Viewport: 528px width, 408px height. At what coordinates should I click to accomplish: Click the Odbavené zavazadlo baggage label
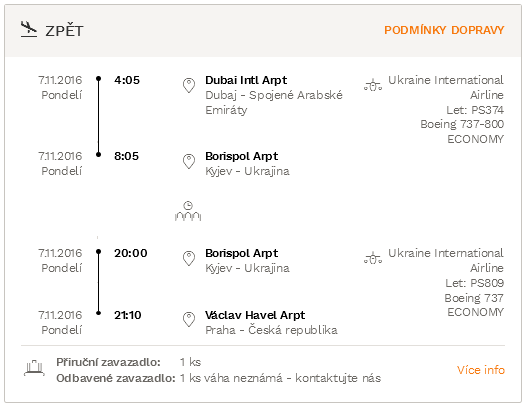pyautogui.click(x=116, y=378)
